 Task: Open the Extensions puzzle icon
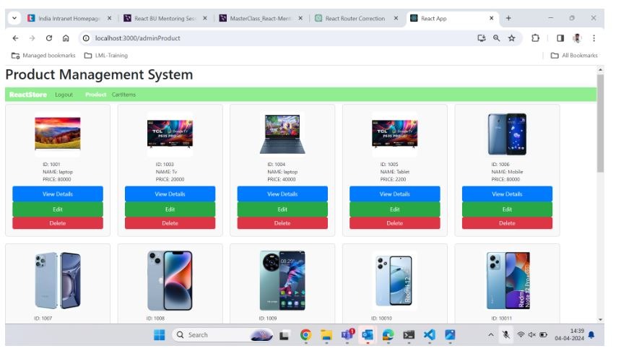click(x=536, y=38)
